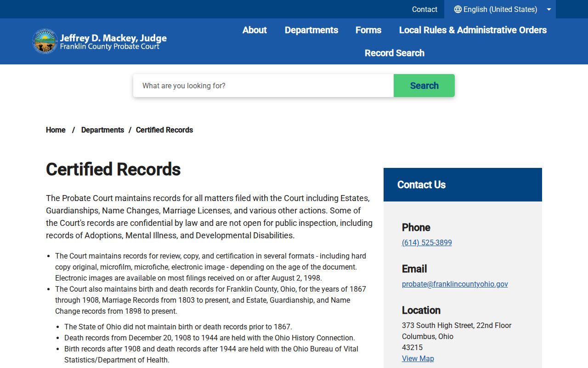Click the 'Columbus, Ohio' address line
This screenshot has height=368, width=588.
click(428, 336)
